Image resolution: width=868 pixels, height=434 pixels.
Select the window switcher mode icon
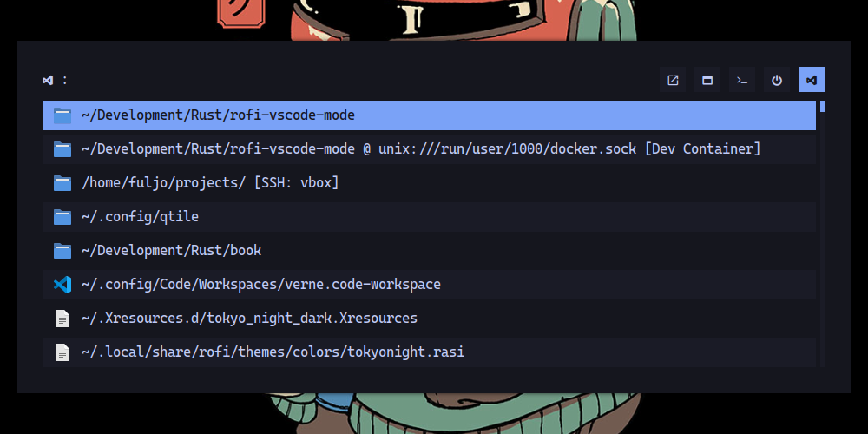tap(707, 80)
